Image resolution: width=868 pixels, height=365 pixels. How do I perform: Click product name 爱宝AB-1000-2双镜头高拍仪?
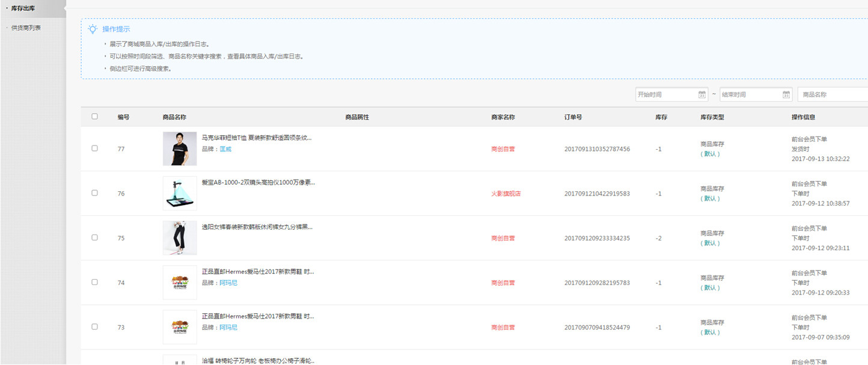click(258, 182)
